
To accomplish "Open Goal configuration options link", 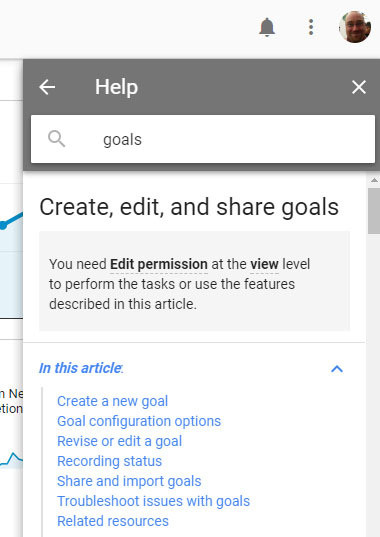I will click(x=139, y=421).
